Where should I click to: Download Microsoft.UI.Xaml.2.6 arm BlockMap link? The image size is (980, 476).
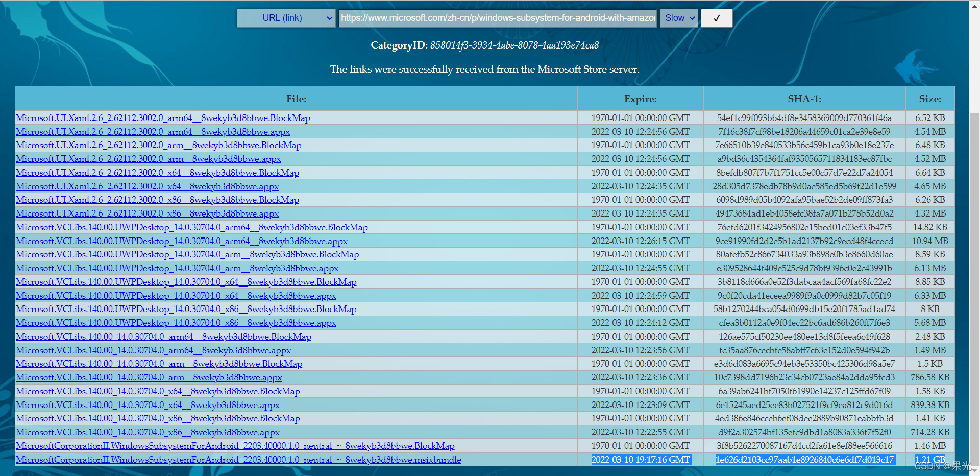pos(159,145)
